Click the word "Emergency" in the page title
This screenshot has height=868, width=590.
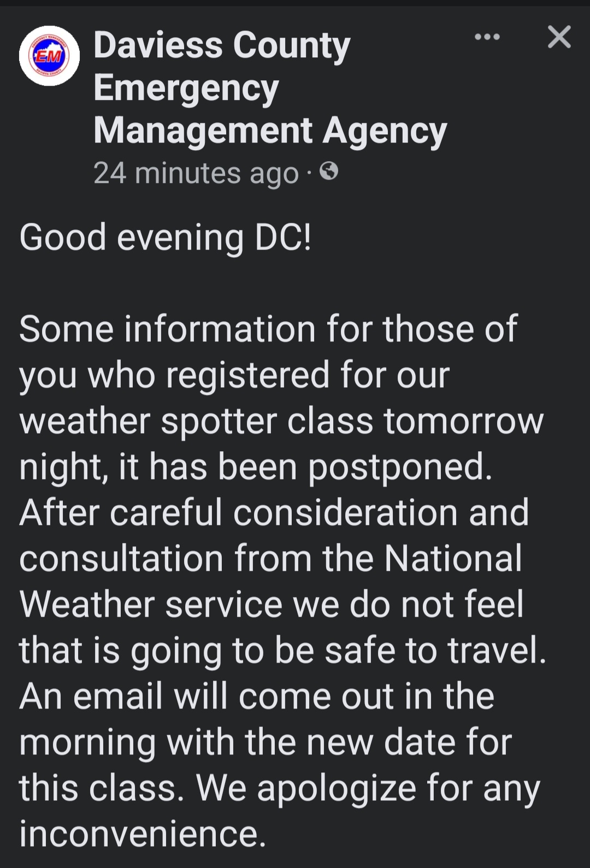click(186, 88)
